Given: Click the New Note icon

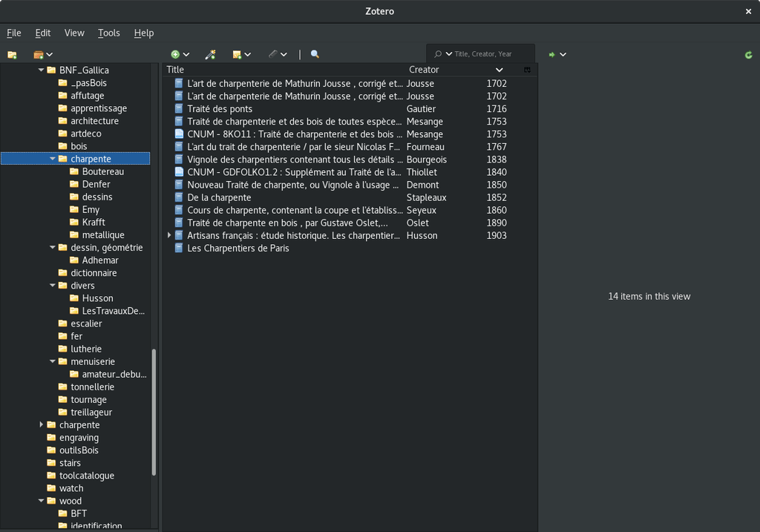Looking at the screenshot, I should [x=237, y=55].
